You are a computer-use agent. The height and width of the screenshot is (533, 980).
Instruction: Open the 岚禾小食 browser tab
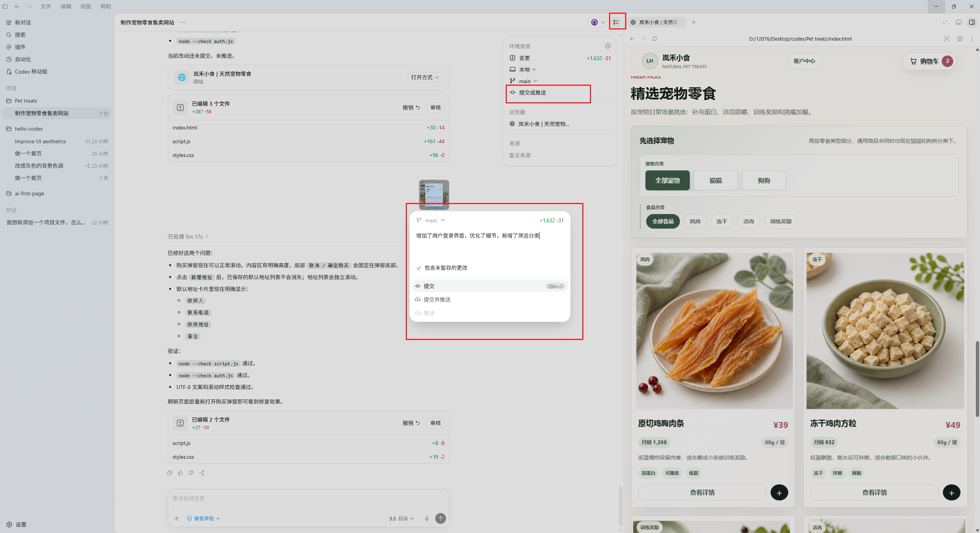tap(658, 22)
